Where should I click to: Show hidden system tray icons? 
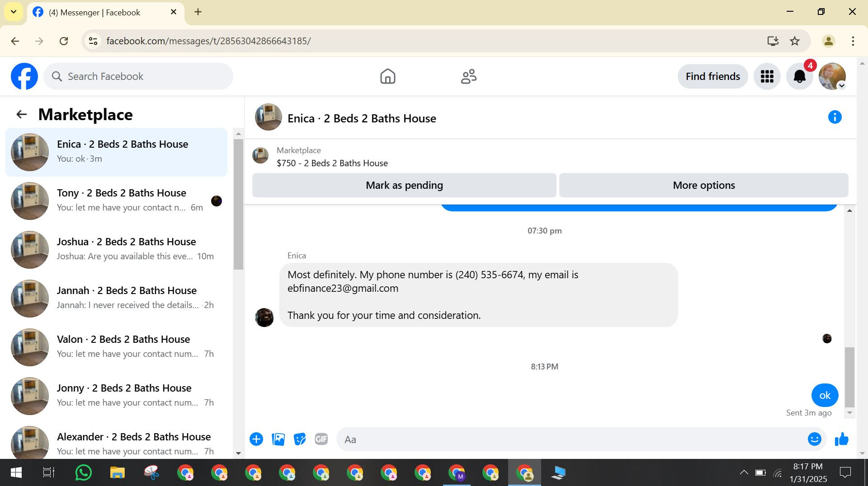tap(744, 473)
